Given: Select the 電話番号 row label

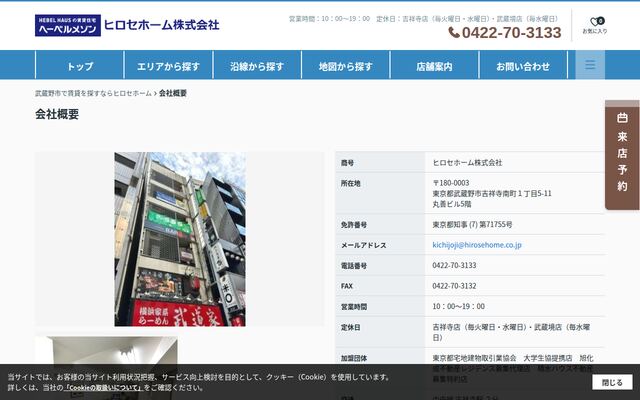Looking at the screenshot, I should pyautogui.click(x=354, y=266).
